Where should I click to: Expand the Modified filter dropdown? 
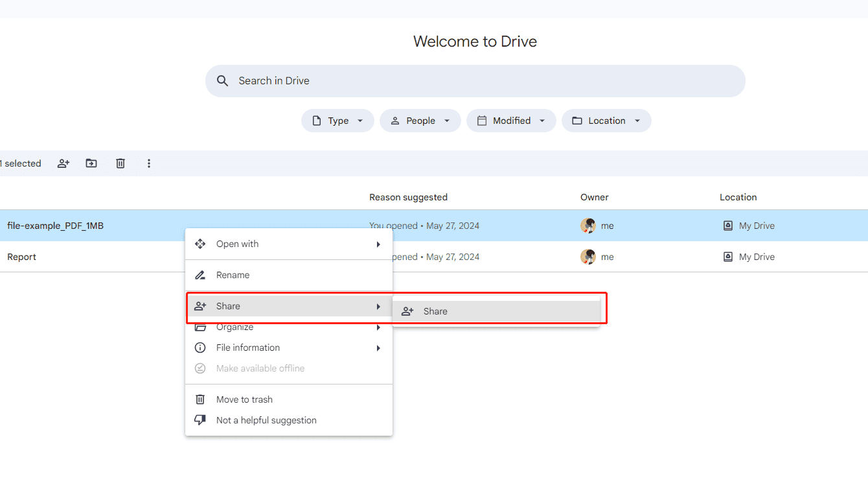pyautogui.click(x=511, y=121)
